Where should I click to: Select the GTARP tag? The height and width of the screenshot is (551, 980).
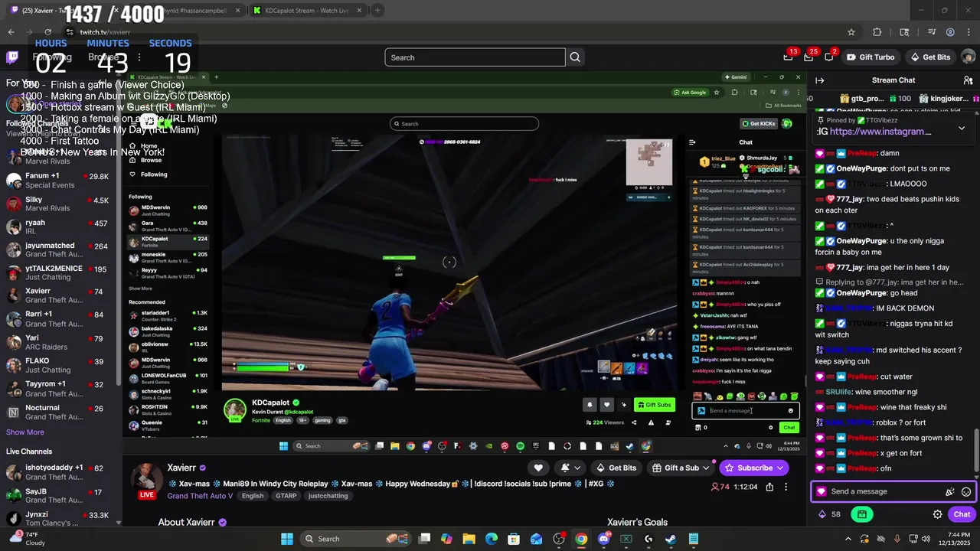click(286, 496)
